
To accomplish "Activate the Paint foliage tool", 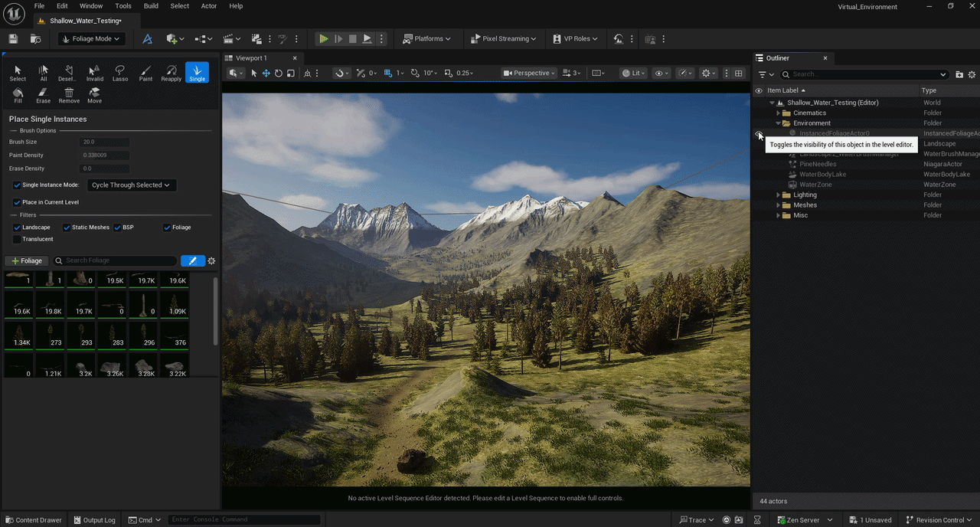I will coord(145,73).
